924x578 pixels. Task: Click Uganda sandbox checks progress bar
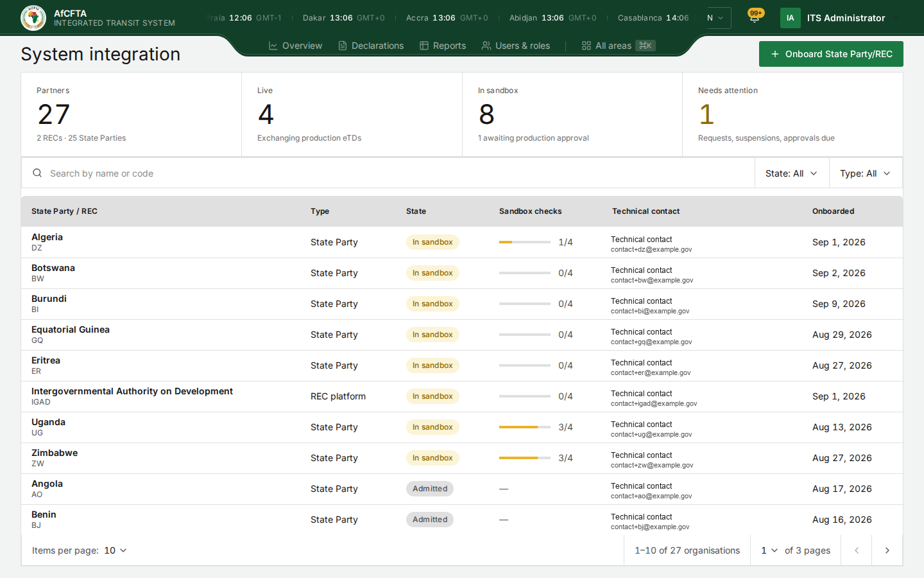[x=525, y=427]
